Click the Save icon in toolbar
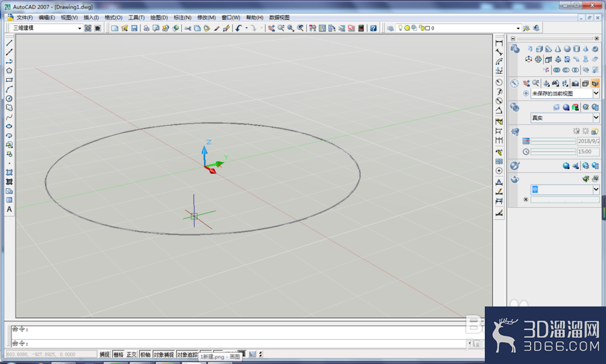The image size is (606, 364). (x=134, y=28)
